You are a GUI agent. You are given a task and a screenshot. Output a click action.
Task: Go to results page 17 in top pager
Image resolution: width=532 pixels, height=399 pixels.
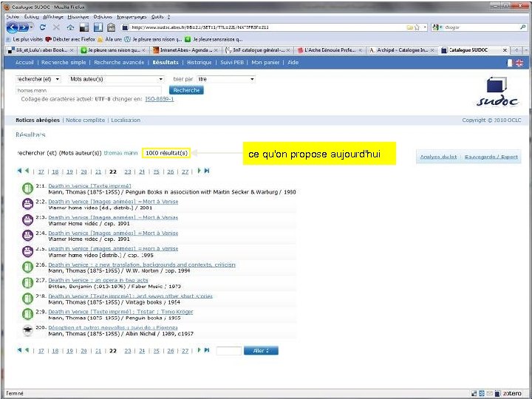click(x=41, y=171)
